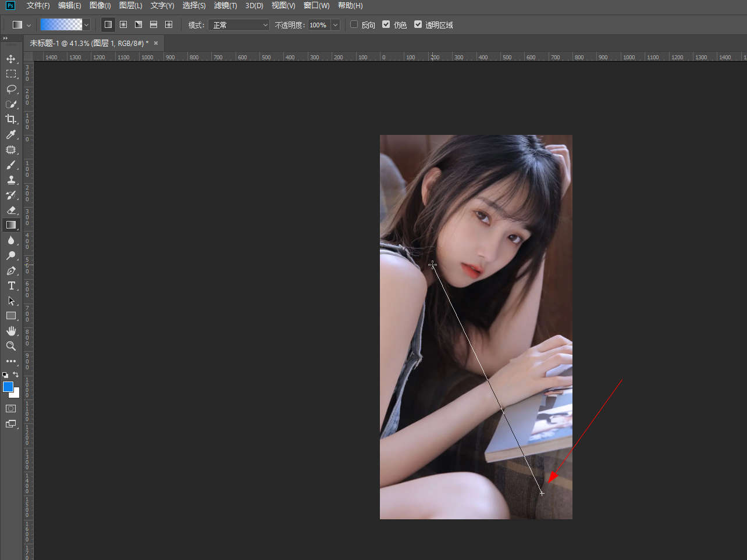This screenshot has height=560, width=747.
Task: Enable the 反向 (Reverse) checkbox
Action: [354, 24]
